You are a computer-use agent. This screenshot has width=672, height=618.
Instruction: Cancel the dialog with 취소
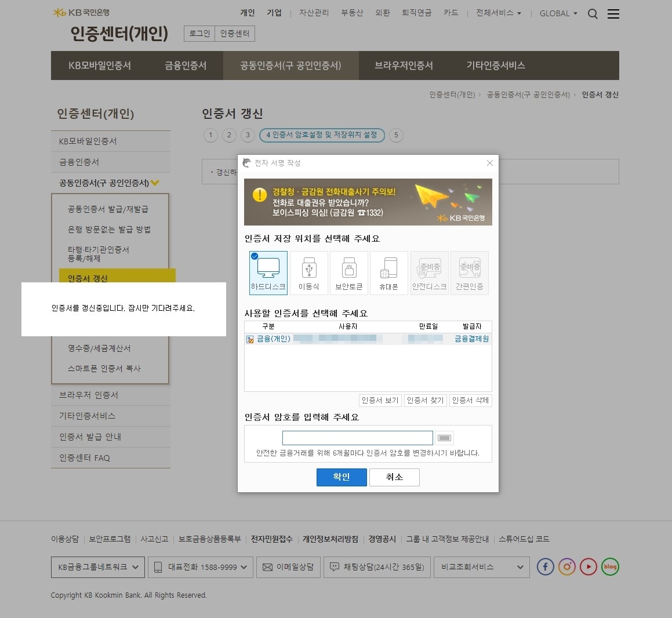(394, 477)
